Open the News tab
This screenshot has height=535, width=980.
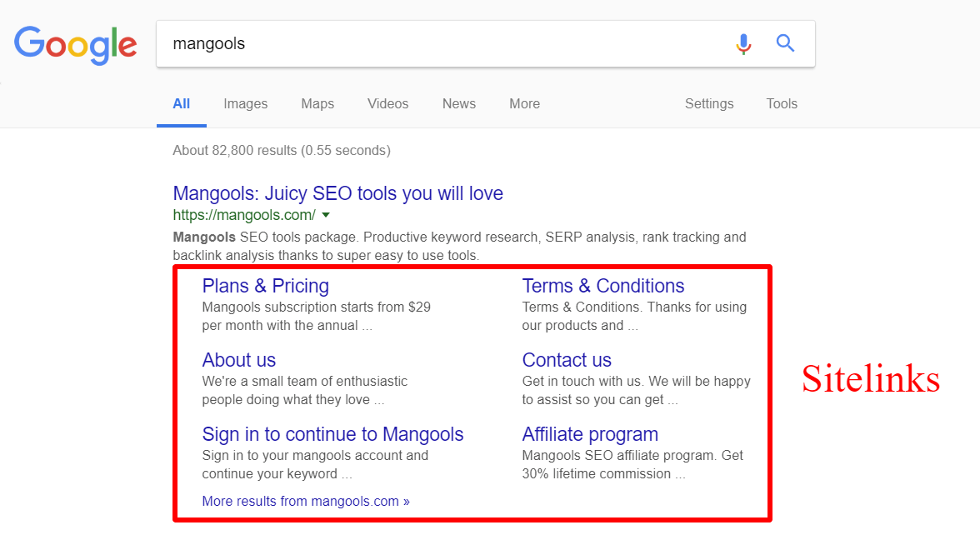(x=459, y=103)
